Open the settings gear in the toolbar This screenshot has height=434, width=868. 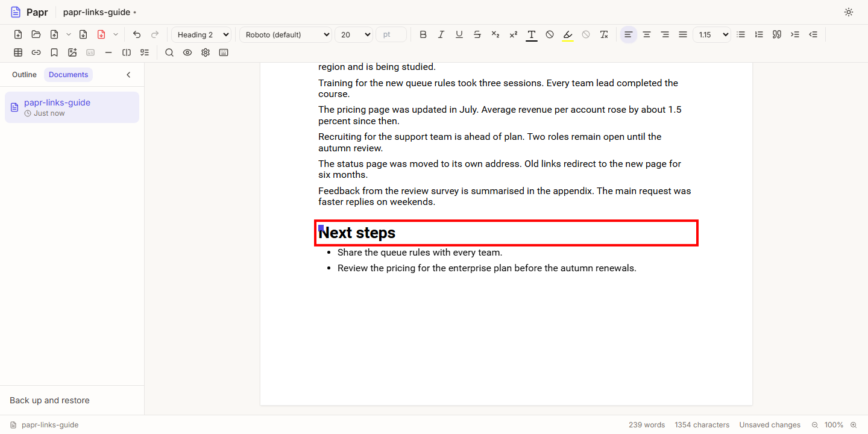(206, 52)
